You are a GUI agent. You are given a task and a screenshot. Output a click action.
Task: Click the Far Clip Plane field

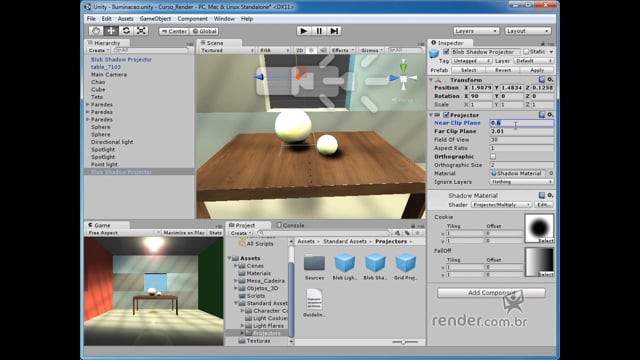522,131
